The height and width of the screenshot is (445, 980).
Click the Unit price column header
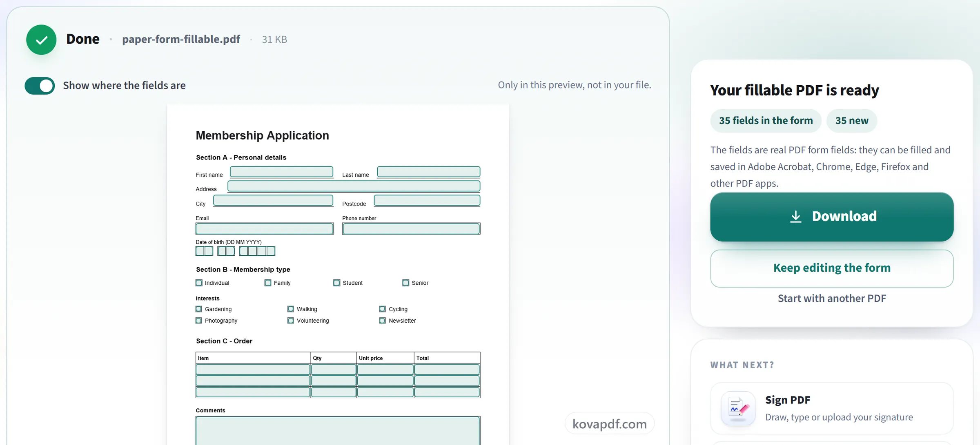coord(371,358)
